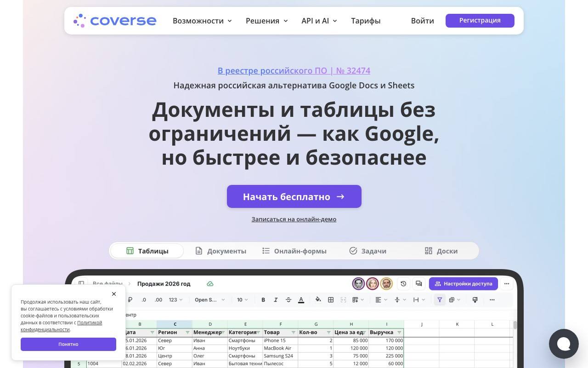Switch to the Доски tab
Viewport: 588px width, 368px height.
click(x=441, y=251)
